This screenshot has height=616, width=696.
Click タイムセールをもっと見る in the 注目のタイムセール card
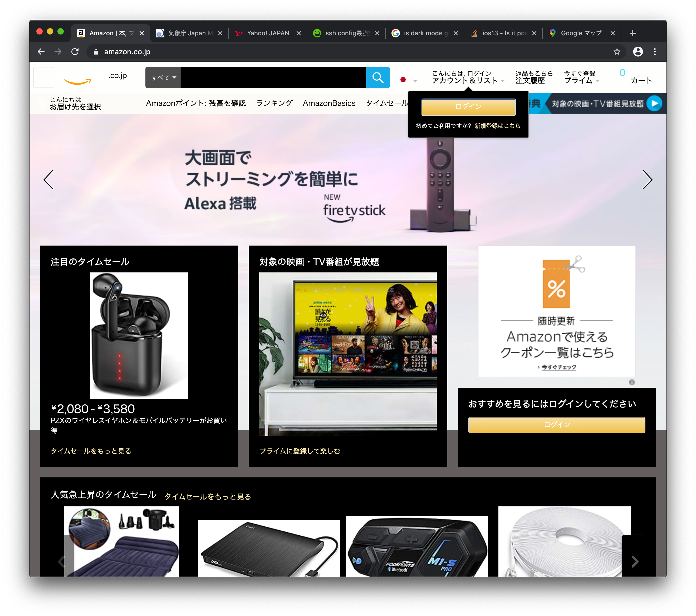[x=91, y=451]
